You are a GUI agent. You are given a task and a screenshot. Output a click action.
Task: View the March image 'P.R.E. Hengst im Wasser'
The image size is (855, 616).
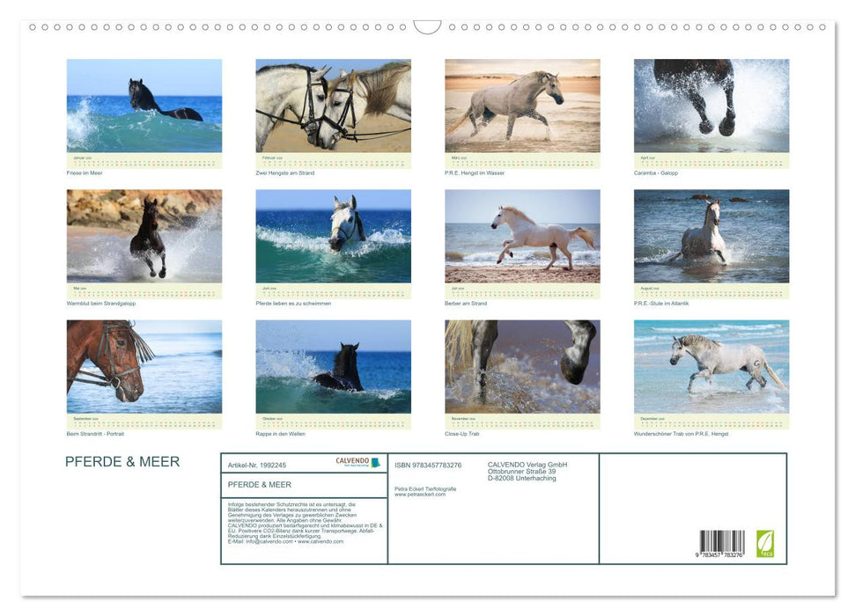tap(520, 106)
